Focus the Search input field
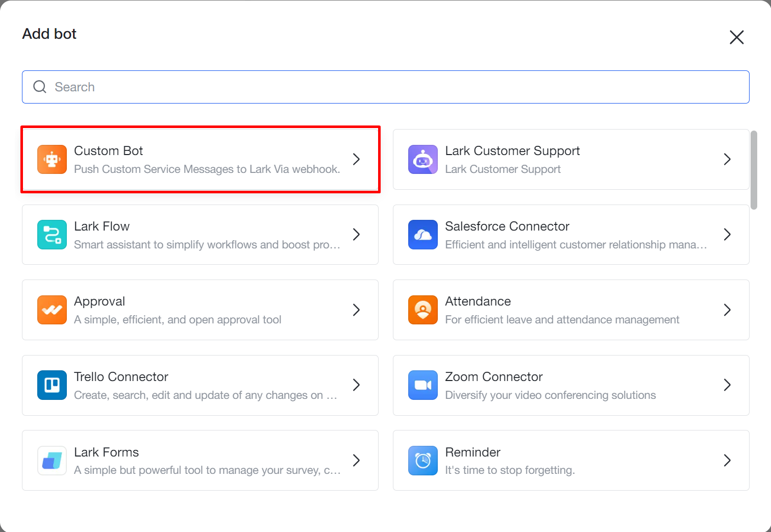The width and height of the screenshot is (771, 532). (x=386, y=87)
